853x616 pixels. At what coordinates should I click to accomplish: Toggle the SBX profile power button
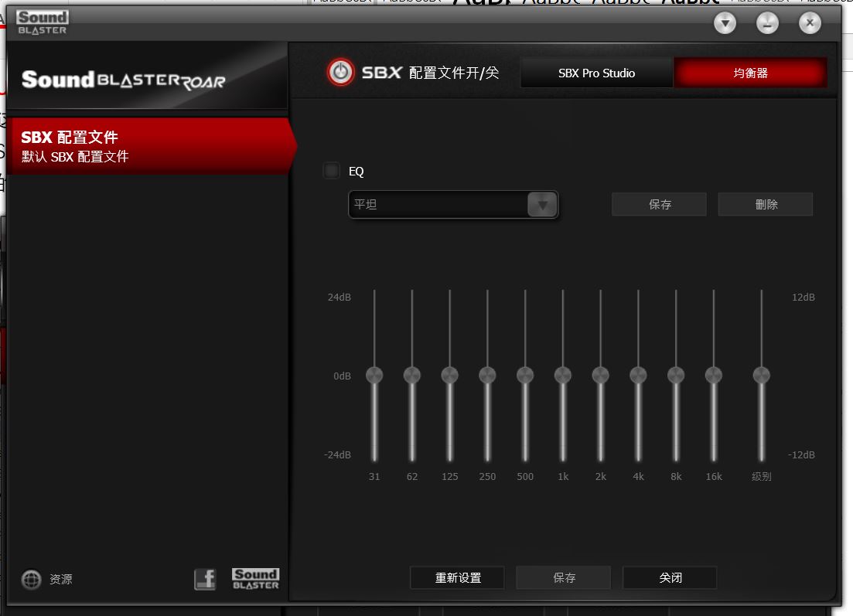point(340,73)
